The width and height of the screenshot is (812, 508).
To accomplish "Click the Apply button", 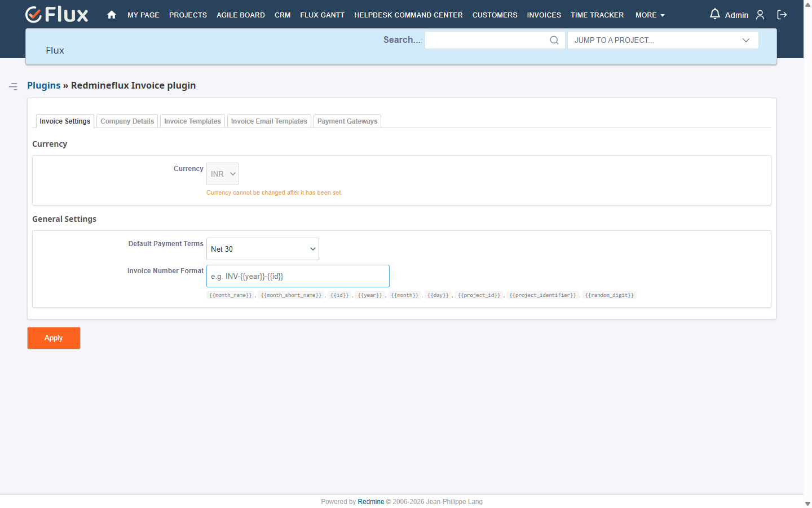I will coord(54,338).
